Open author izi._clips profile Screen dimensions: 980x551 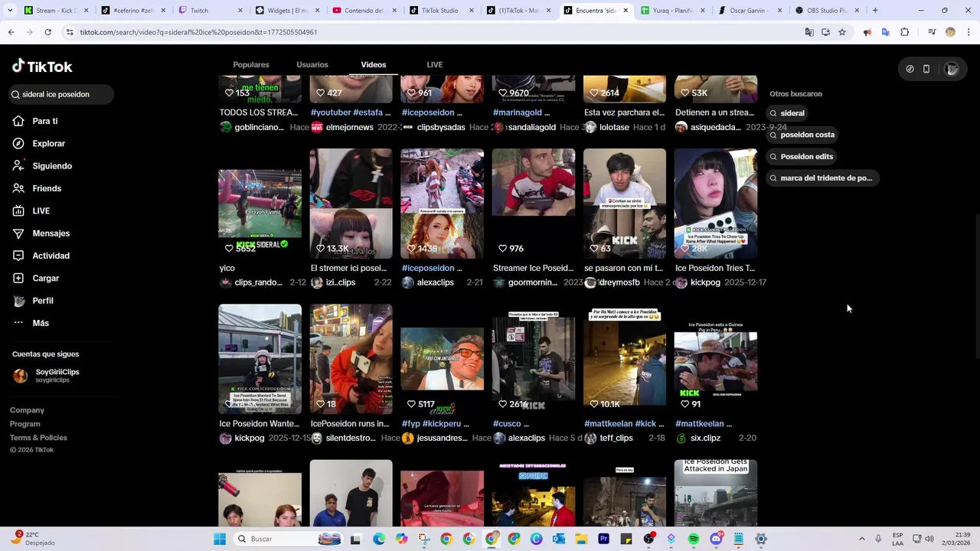pos(341,282)
